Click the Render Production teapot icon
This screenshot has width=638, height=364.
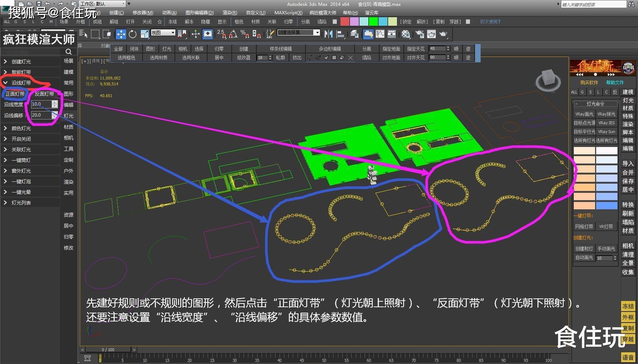pos(444,34)
